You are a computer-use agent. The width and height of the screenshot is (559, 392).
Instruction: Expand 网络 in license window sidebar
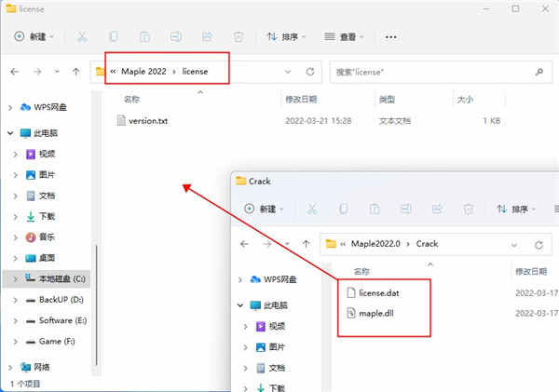(x=10, y=367)
